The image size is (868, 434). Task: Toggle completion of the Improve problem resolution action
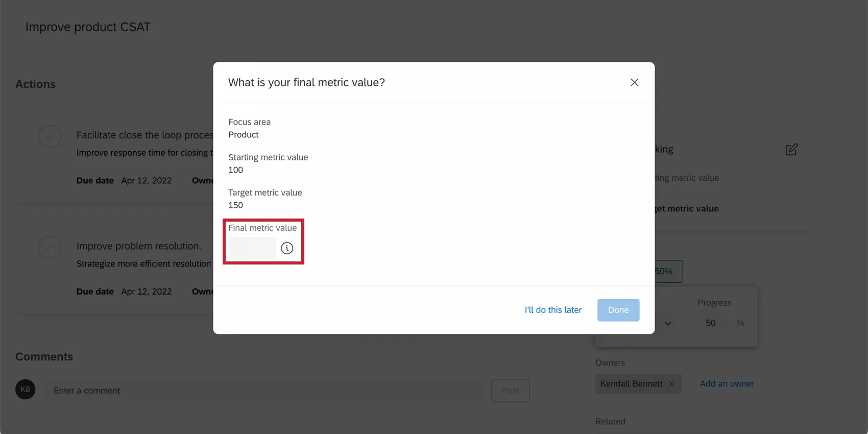(x=50, y=247)
